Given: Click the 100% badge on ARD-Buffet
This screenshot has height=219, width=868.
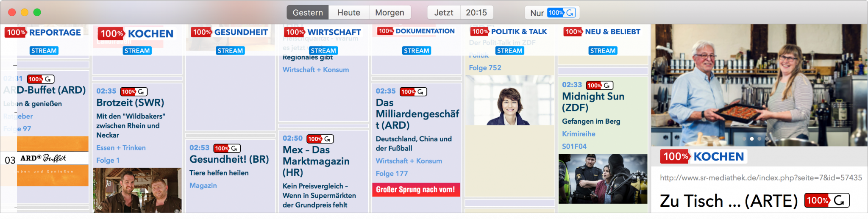Looking at the screenshot, I should click(x=41, y=79).
